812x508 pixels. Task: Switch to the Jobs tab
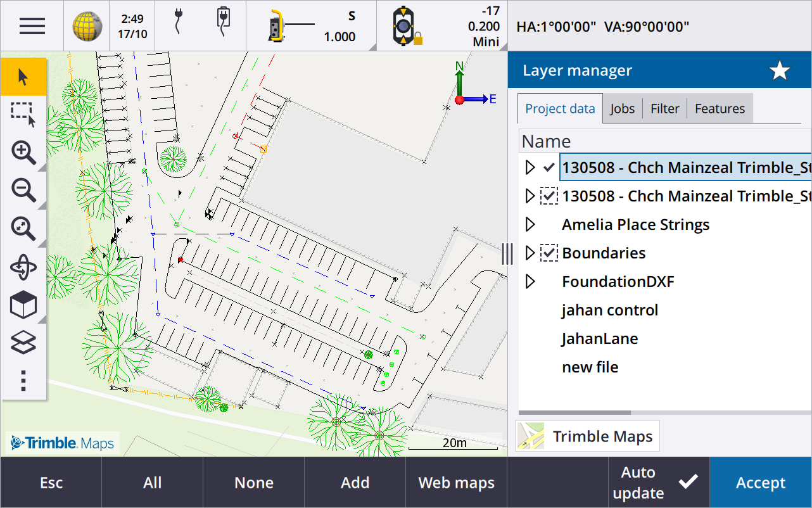pos(622,109)
